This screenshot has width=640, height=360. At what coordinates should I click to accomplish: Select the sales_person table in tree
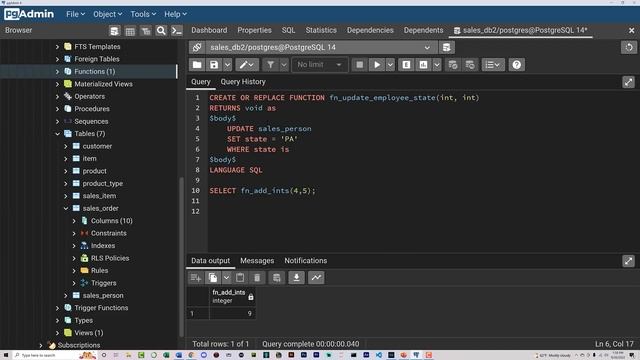pyautogui.click(x=103, y=296)
